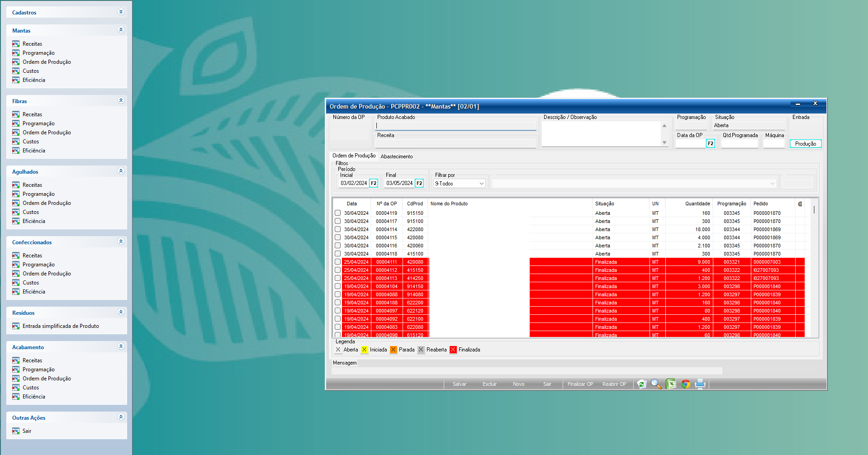Click F2 beside the Final date field
Viewport: 868px width, 455px height.
point(419,183)
